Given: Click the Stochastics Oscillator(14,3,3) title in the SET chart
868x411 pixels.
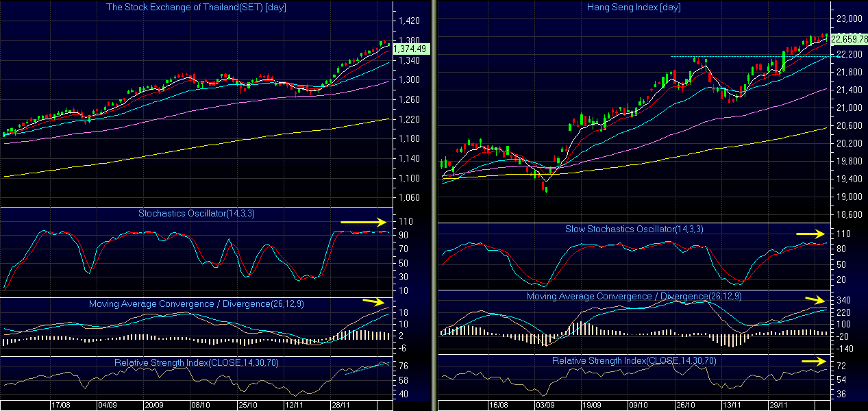Looking at the screenshot, I should [x=197, y=213].
